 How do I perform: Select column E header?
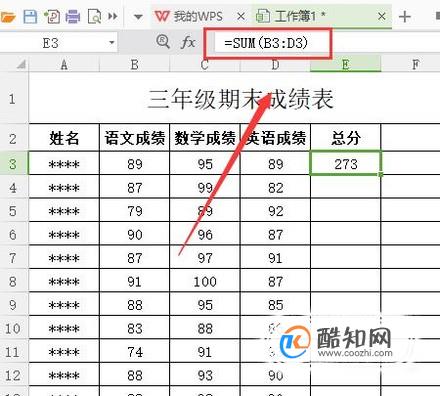(x=345, y=64)
